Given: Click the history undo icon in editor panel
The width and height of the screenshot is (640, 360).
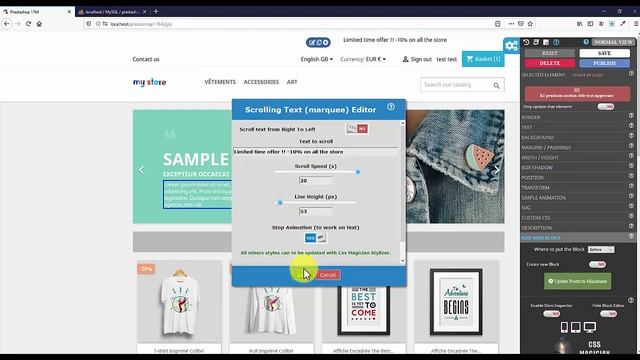Looking at the screenshot, I should pyautogui.click(x=526, y=42).
